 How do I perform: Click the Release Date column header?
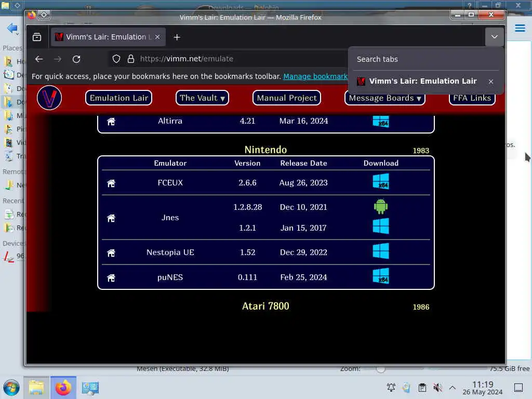303,163
